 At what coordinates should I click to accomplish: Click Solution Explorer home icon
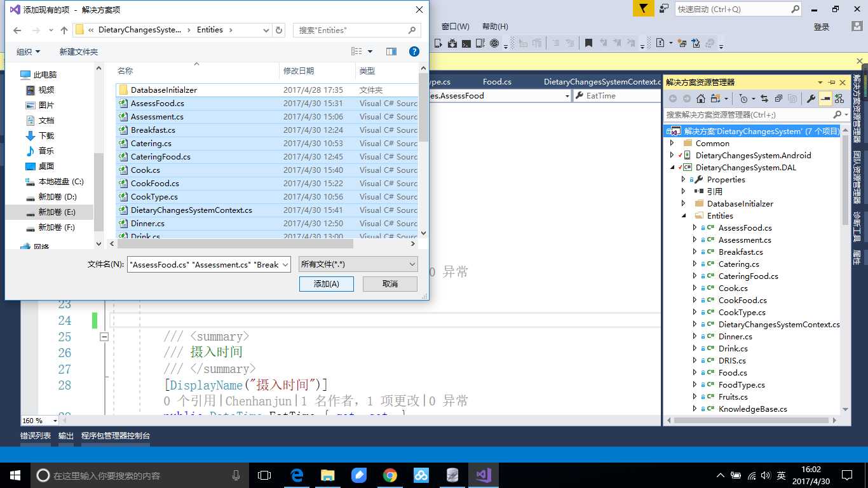(x=700, y=98)
